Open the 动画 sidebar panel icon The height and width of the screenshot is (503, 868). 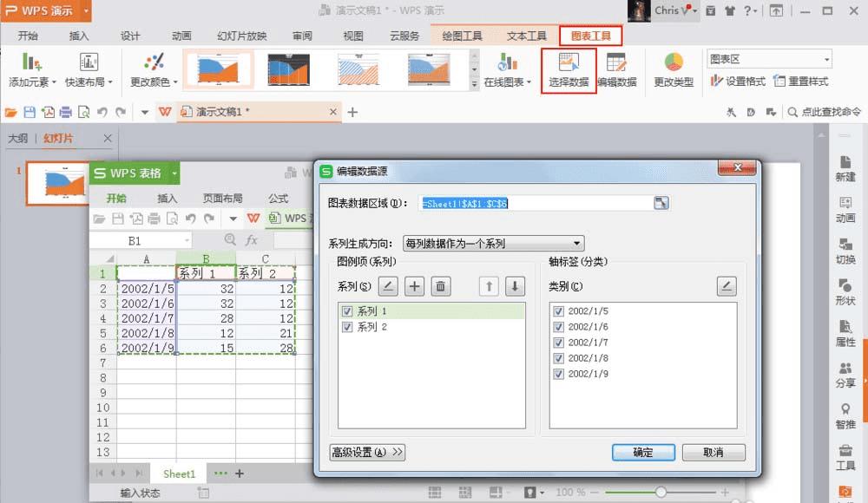pyautogui.click(x=845, y=209)
